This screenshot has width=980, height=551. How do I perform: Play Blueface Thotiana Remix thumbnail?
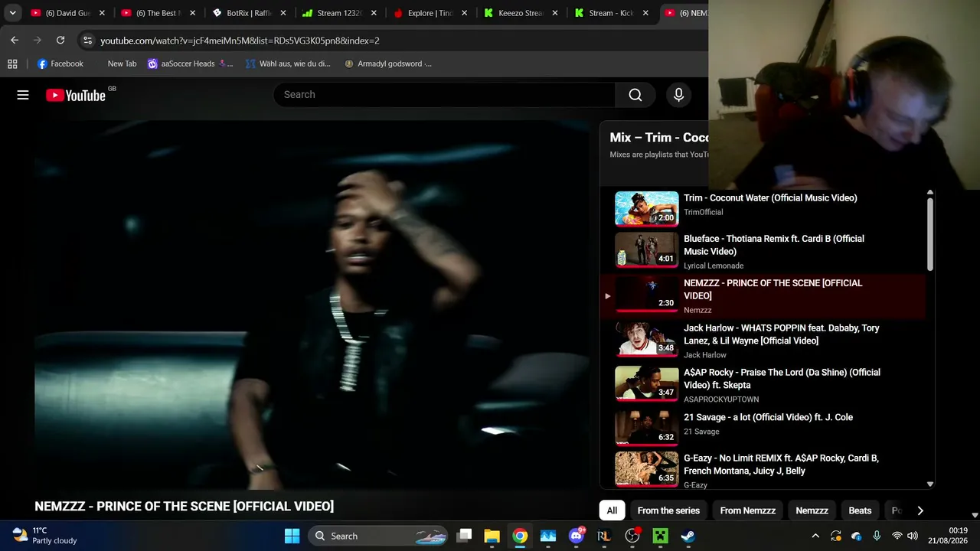tap(646, 249)
